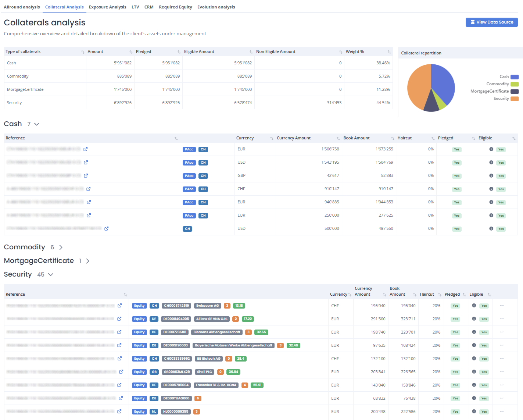Viewport: 523px width, 420px height.
Task: Open external link for USD 500'000 cash reference
Action: pos(106,228)
